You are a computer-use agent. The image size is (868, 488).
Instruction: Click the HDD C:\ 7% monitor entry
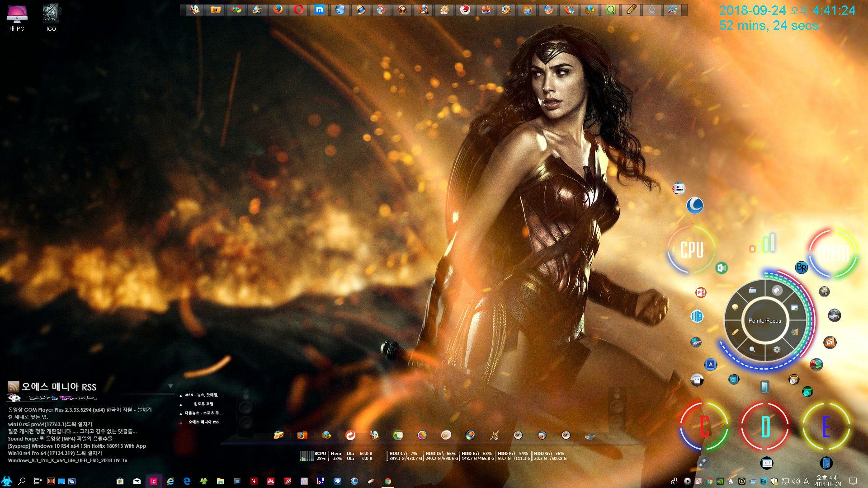point(406,456)
